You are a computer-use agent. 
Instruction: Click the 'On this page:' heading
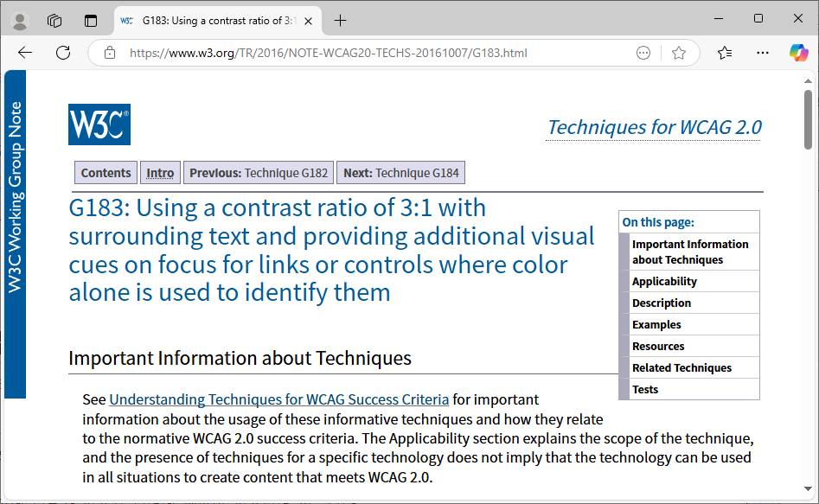(658, 222)
